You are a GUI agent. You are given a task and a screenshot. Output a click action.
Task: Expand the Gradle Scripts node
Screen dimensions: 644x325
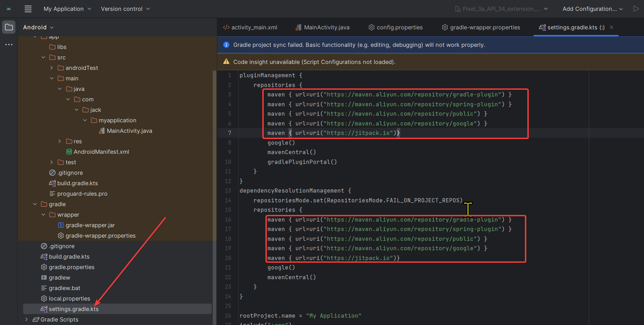(x=27, y=319)
